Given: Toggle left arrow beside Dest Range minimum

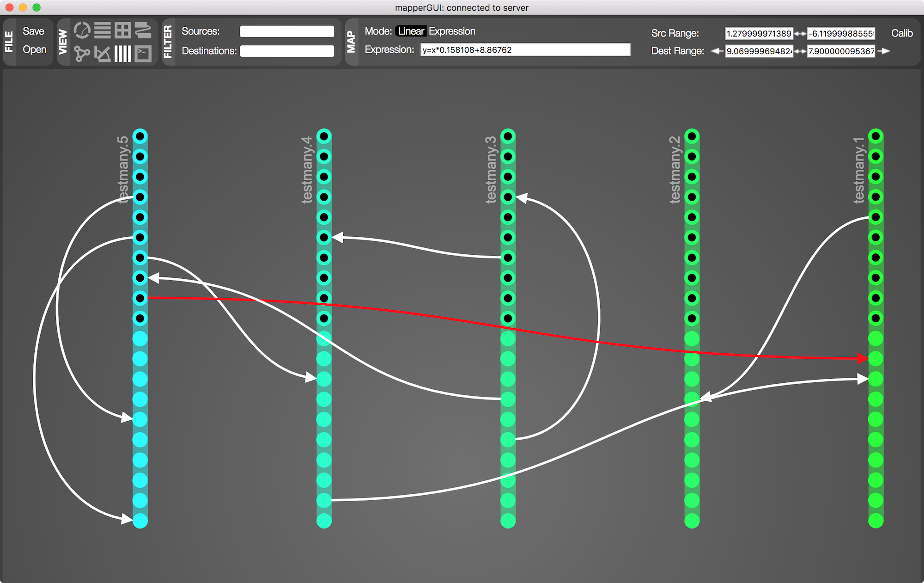Looking at the screenshot, I should (x=717, y=51).
